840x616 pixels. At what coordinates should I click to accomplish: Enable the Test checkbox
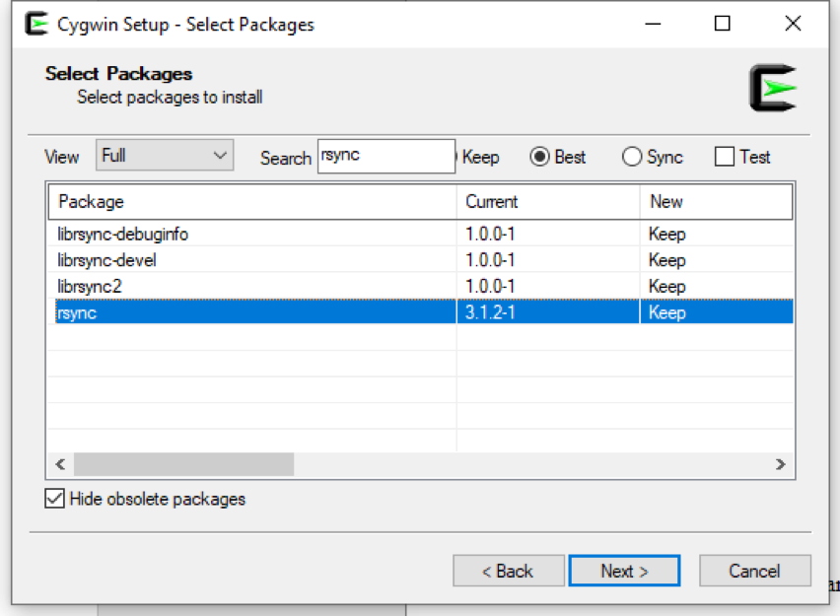pos(725,157)
